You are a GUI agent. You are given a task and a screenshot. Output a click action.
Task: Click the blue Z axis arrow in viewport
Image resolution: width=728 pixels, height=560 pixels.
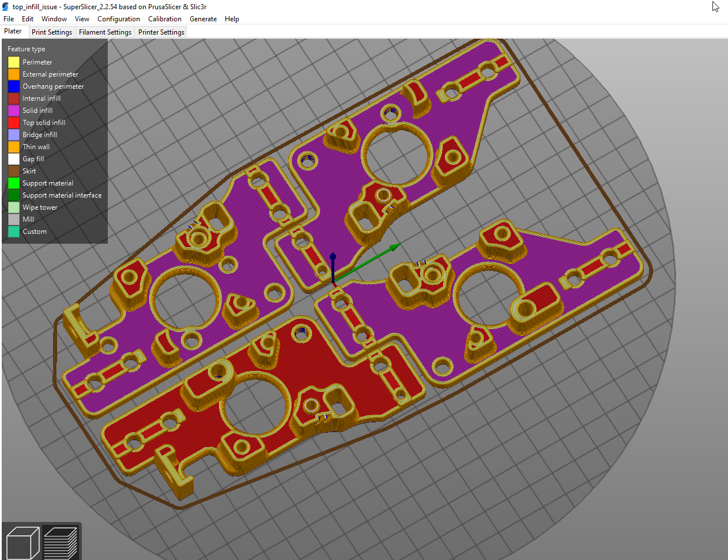[333, 266]
